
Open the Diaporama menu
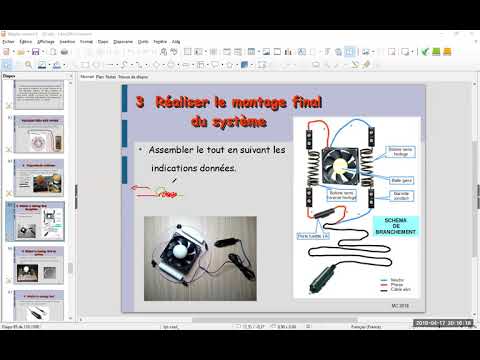point(123,42)
